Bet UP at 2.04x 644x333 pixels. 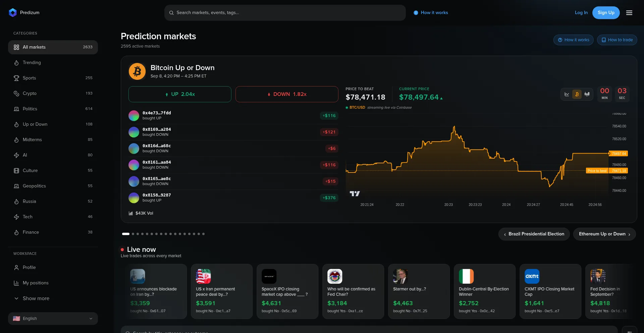pyautogui.click(x=180, y=94)
